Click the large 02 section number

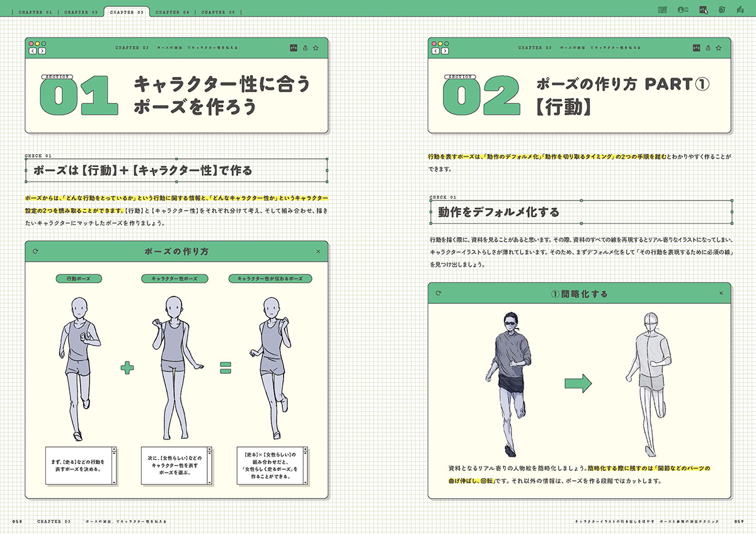pos(481,95)
